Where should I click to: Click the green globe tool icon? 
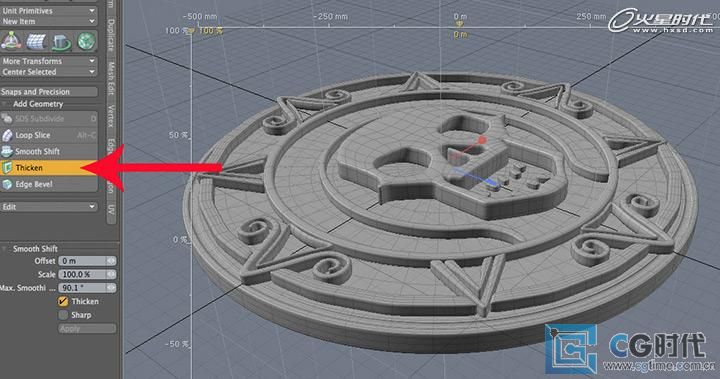(86, 41)
